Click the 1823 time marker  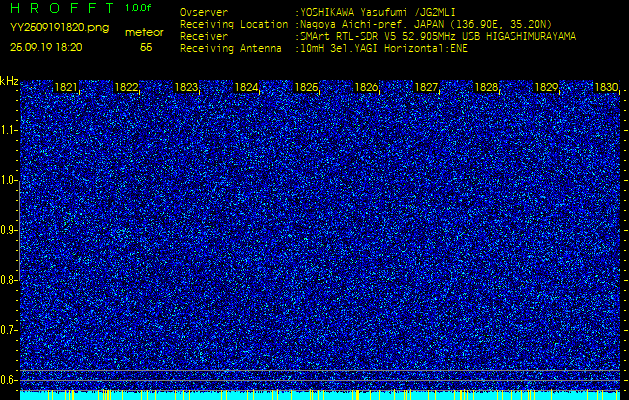tap(186, 88)
